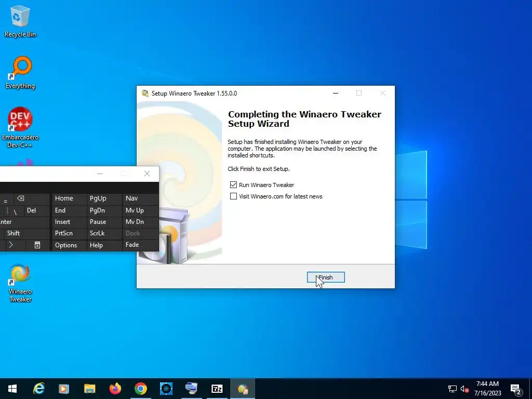
Task: Tap the backslash key on on-screen keyboard
Action: tap(15, 211)
